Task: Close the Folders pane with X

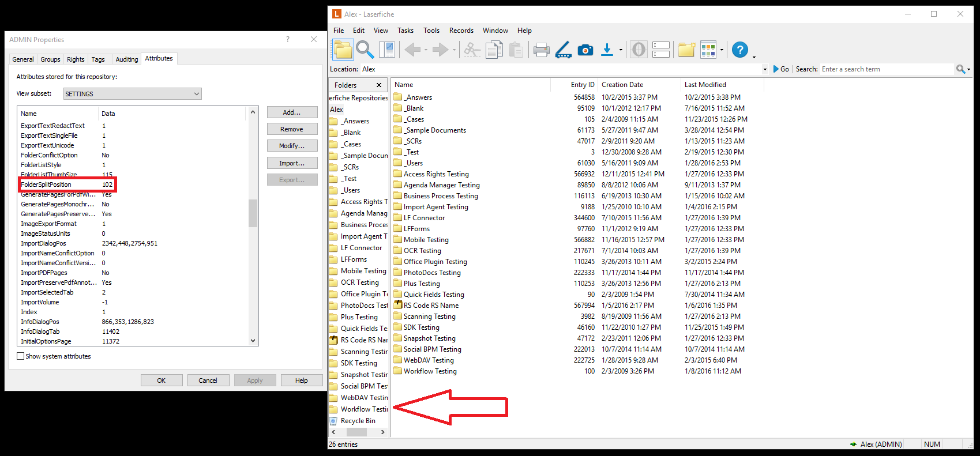Action: (379, 85)
